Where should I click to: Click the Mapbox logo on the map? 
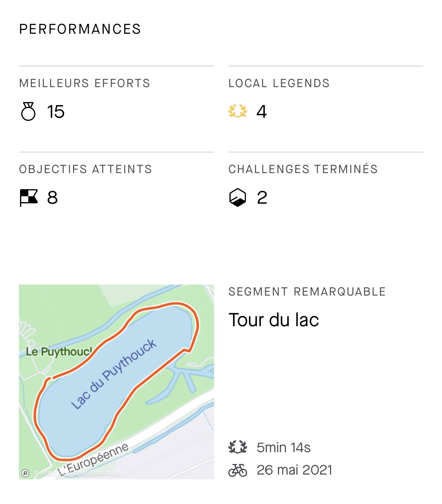[25, 473]
